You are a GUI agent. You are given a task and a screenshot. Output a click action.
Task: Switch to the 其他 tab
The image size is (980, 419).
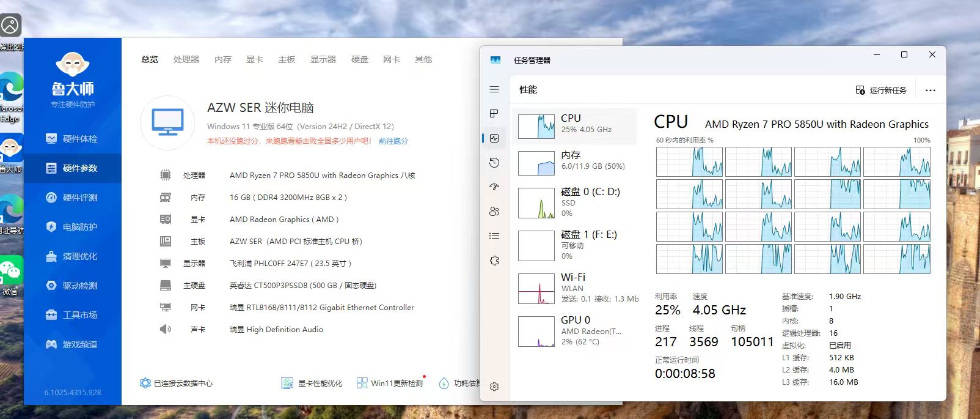[x=423, y=59]
